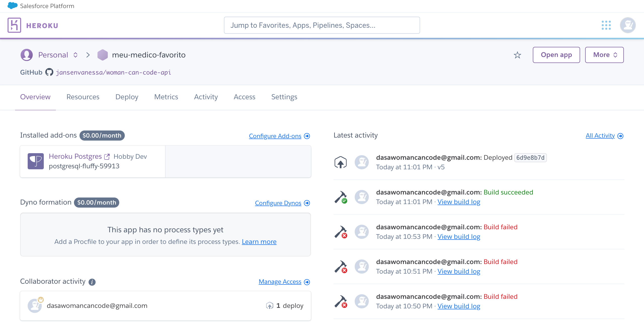This screenshot has height=327, width=644.
Task: View build log for 11:01 PM build
Action: [x=459, y=202]
